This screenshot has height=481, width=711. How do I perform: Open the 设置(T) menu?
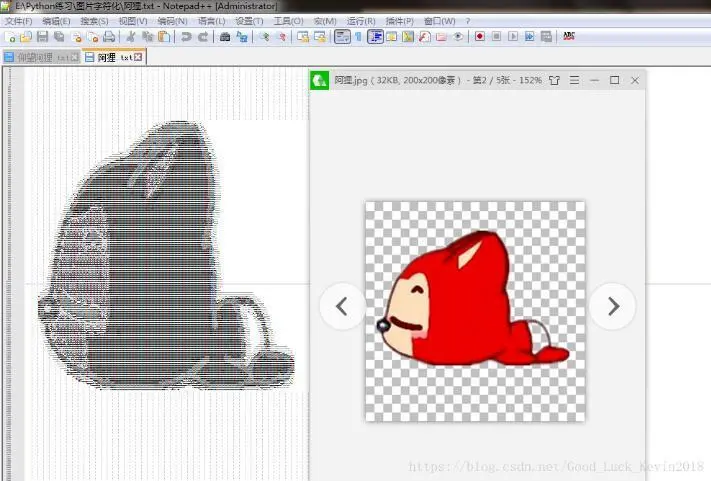coord(249,21)
